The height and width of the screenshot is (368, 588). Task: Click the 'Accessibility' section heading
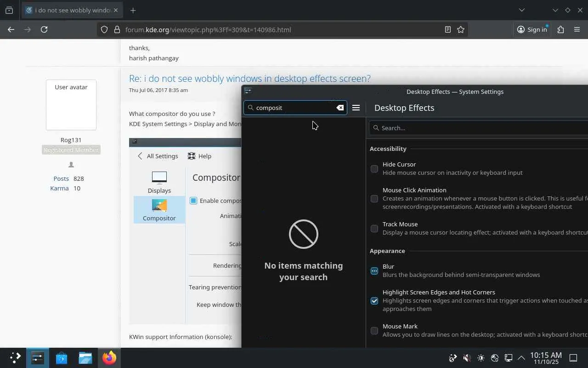(x=388, y=149)
